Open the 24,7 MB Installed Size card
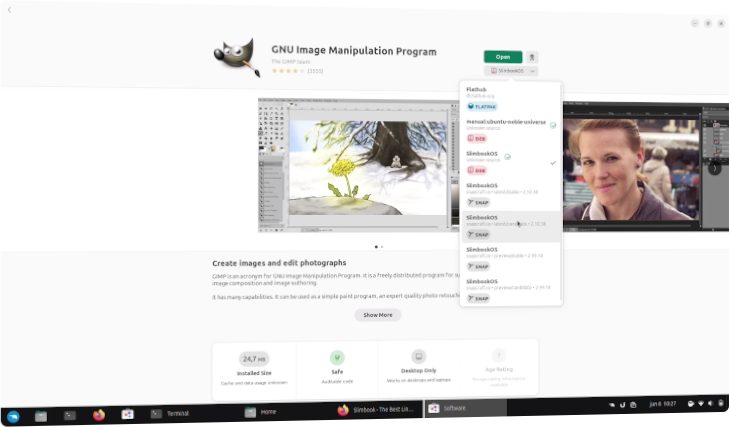The width and height of the screenshot is (729, 427). (254, 370)
